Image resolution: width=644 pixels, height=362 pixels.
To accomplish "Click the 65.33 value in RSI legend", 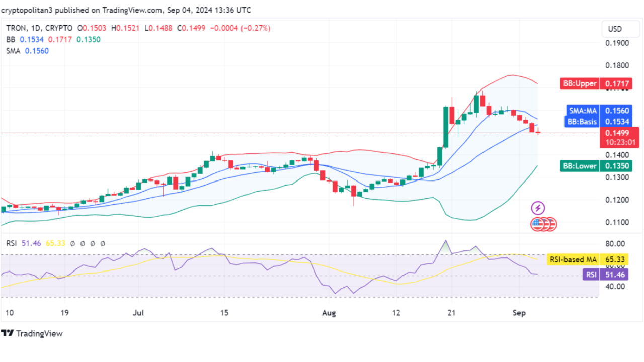I will [x=55, y=243].
